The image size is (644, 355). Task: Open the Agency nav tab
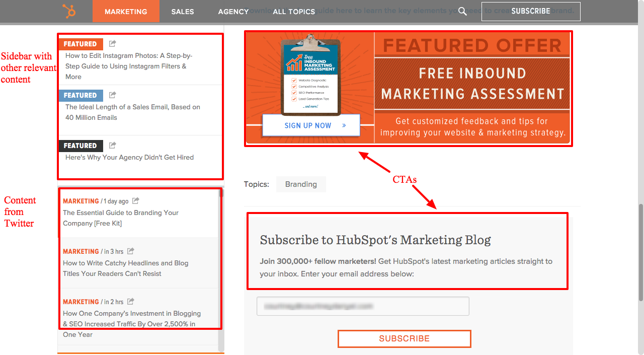(233, 11)
